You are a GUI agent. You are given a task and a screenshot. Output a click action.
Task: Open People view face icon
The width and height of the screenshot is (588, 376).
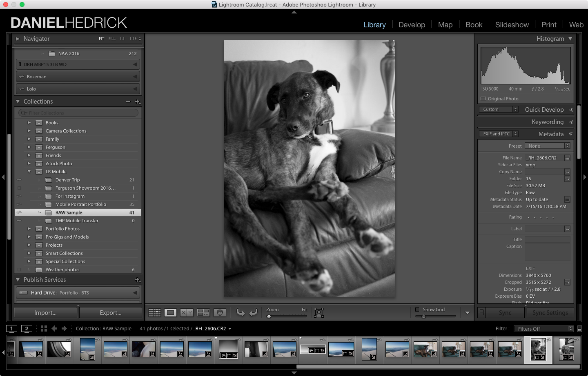[220, 313]
